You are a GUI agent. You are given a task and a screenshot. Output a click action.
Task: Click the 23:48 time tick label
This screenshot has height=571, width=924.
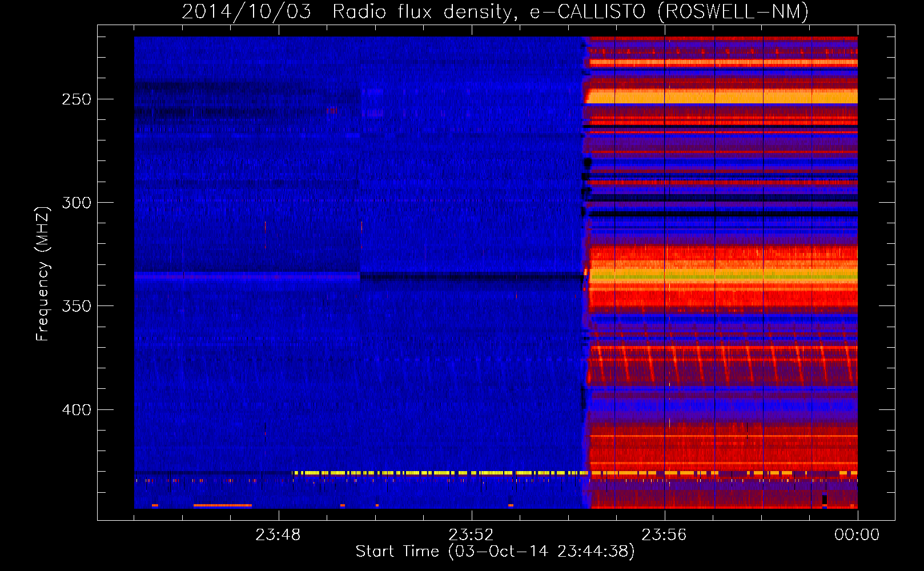278,535
